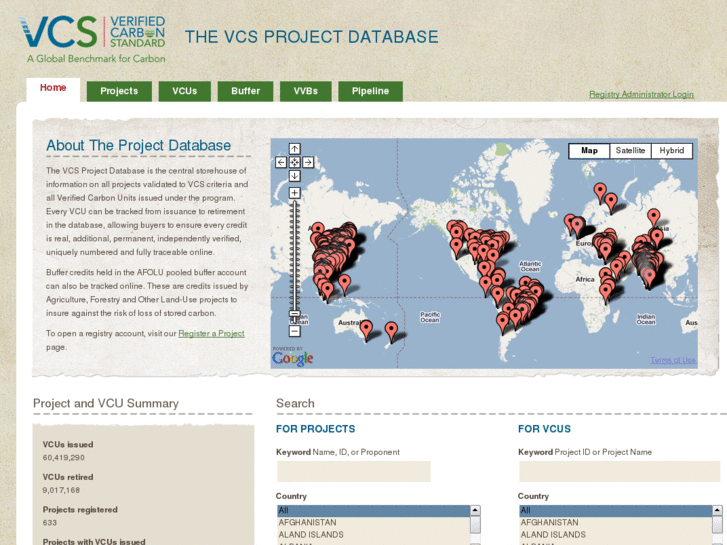
Task: Select All in Projects country list
Action: coord(374,510)
